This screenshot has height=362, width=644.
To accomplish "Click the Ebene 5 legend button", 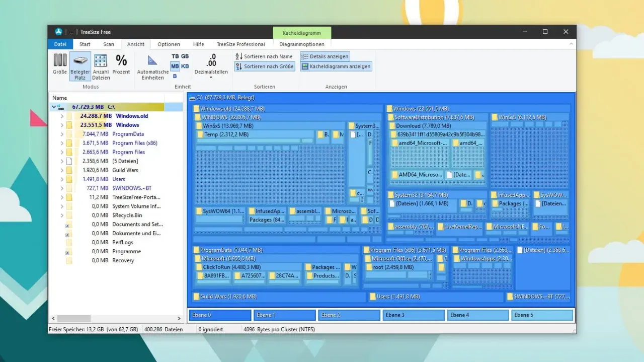I will click(x=542, y=315).
